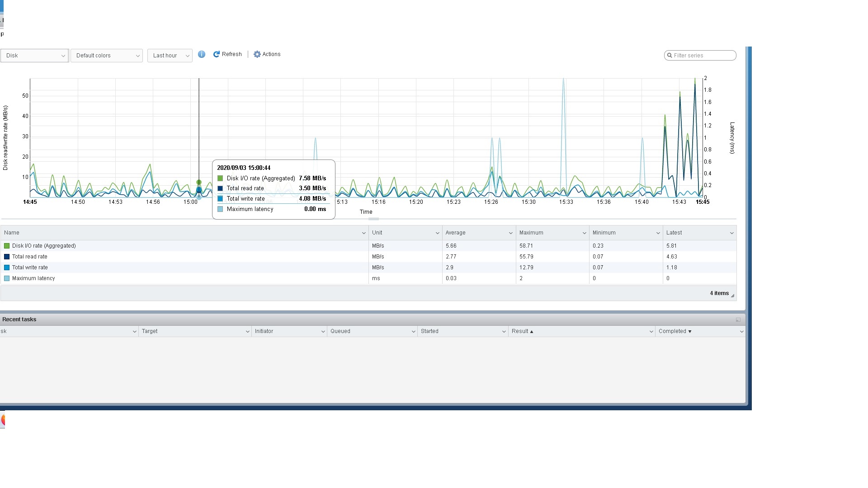This screenshot has width=868, height=488.
Task: Open the Queued column dropdown arrow
Action: click(413, 332)
